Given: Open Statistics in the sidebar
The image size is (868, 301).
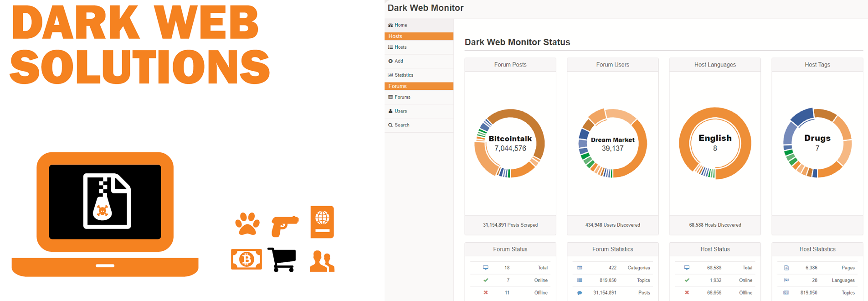Looking at the screenshot, I should (404, 75).
